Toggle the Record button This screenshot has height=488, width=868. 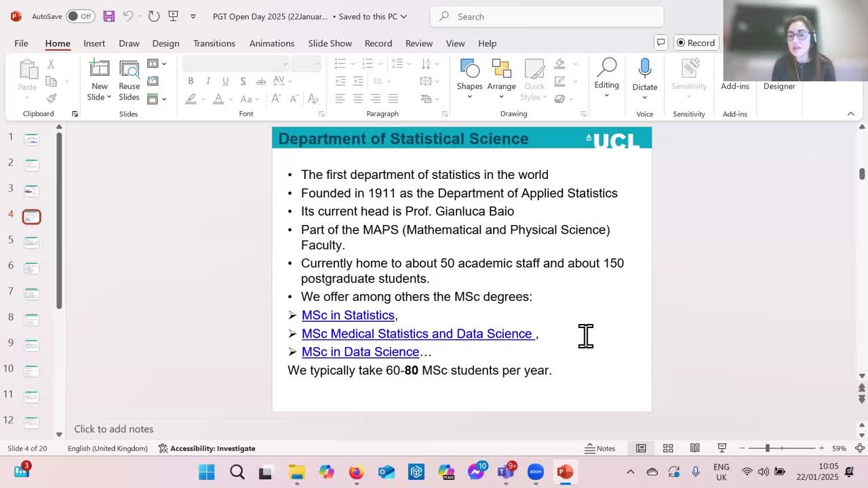(x=696, y=42)
